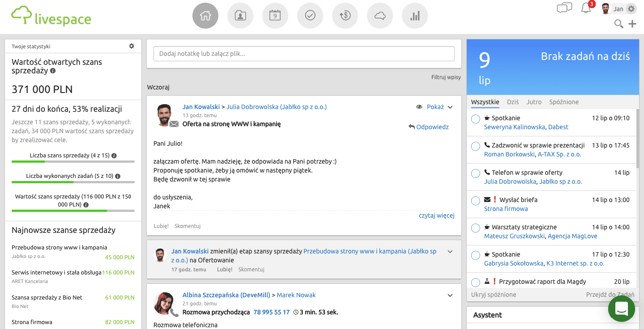Viewport: 644px width, 329px height.
Task: Click info icon beside Wartość otwartych szans sprzedaży
Action: coord(53,71)
